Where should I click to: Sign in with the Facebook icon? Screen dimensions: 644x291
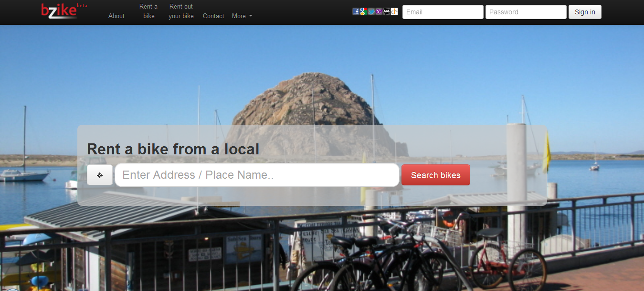click(x=356, y=11)
